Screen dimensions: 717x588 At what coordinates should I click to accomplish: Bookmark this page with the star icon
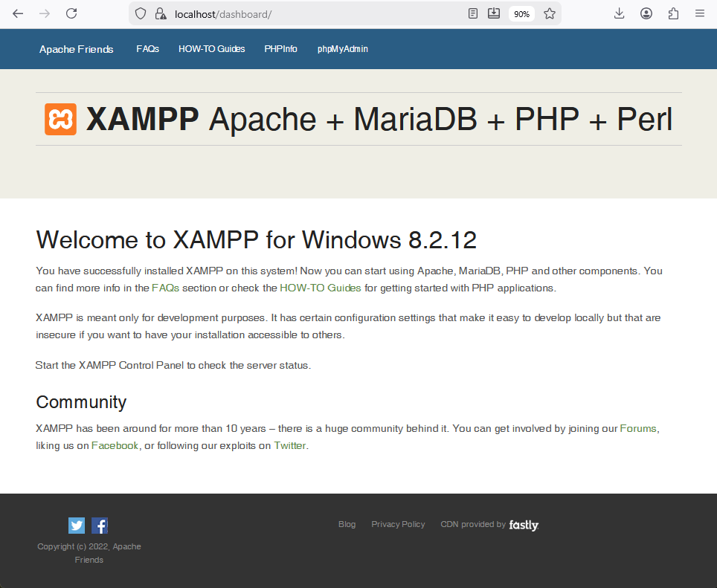coord(549,13)
